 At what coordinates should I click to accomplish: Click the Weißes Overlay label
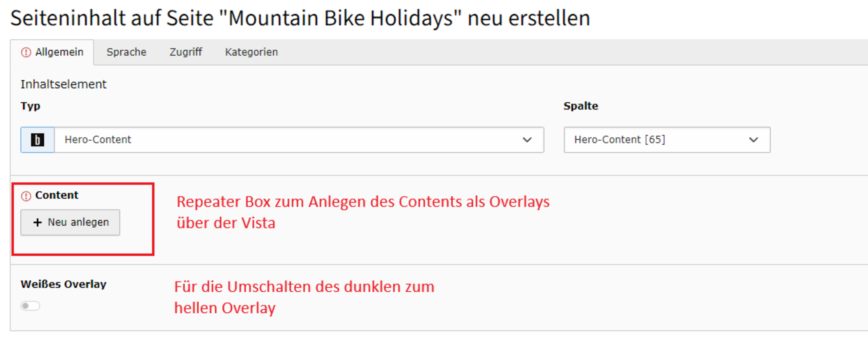63,284
